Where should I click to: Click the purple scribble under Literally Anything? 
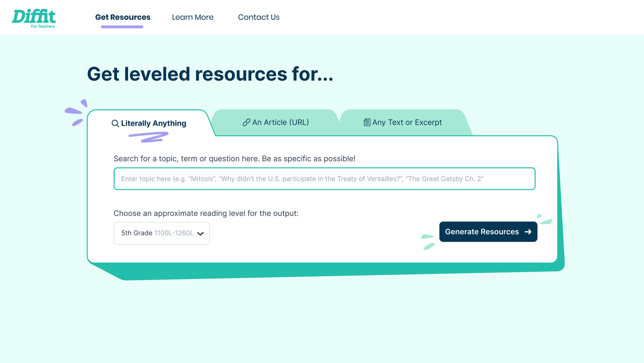(x=148, y=137)
